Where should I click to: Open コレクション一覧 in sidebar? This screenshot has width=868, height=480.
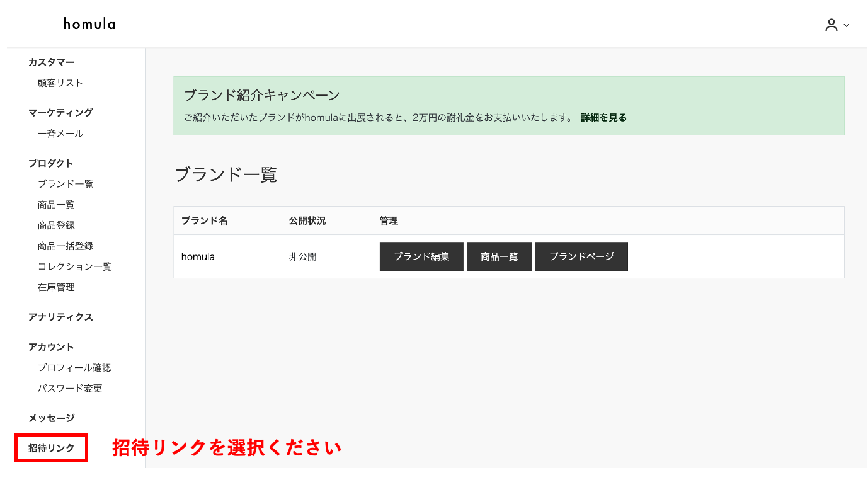(x=75, y=266)
